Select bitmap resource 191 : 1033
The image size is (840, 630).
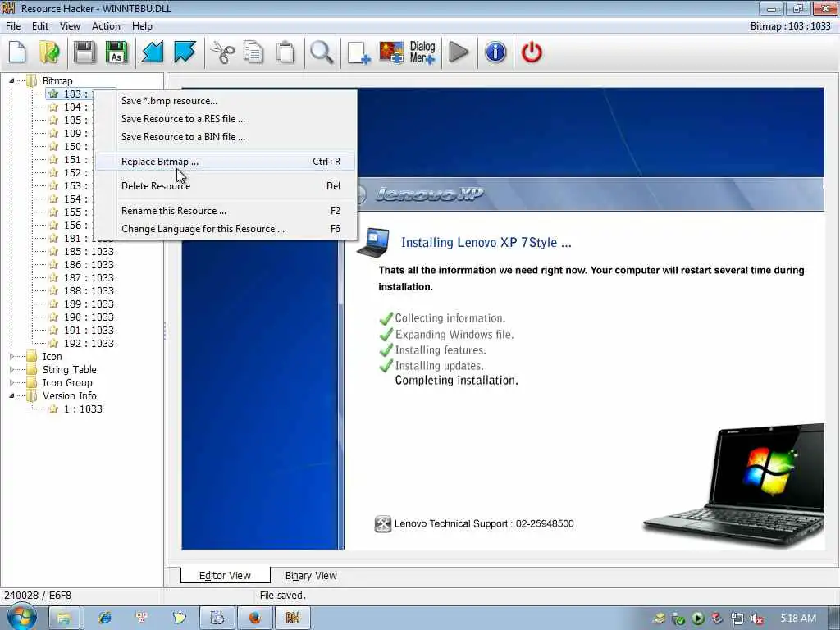click(x=89, y=331)
